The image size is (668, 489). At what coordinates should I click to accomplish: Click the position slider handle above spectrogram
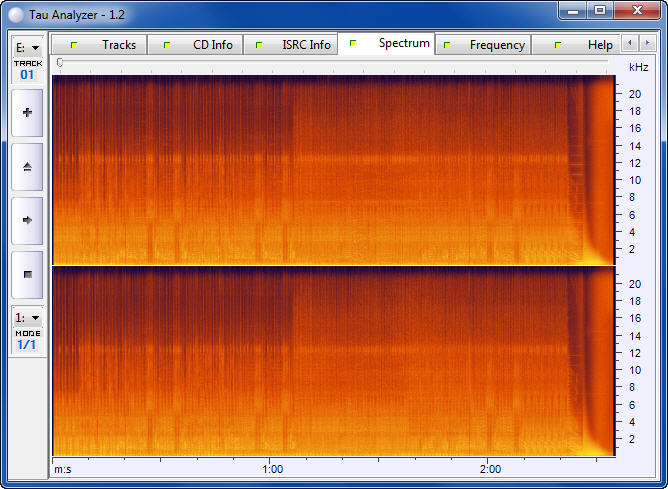click(60, 63)
